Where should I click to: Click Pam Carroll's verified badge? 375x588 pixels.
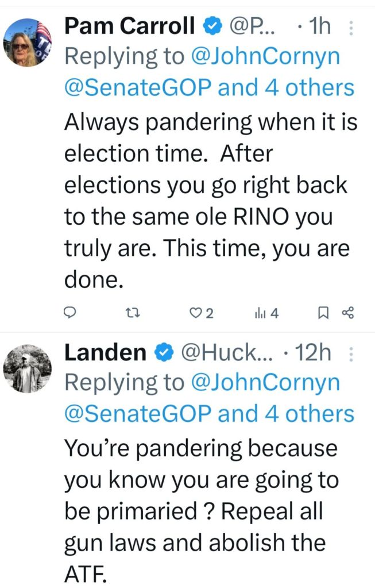point(214,26)
